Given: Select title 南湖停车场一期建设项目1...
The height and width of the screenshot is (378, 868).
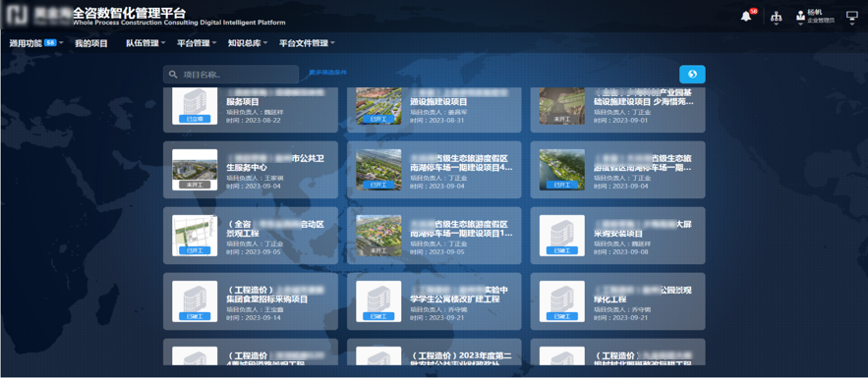Looking at the screenshot, I should pyautogui.click(x=461, y=230).
